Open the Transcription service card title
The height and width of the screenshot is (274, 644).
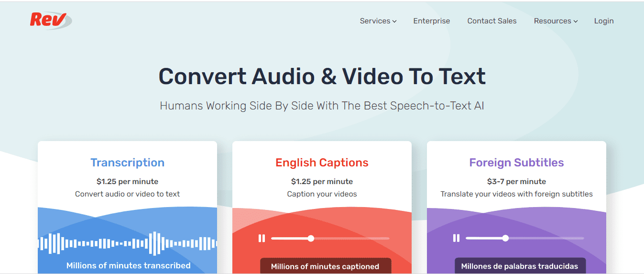[x=128, y=163]
